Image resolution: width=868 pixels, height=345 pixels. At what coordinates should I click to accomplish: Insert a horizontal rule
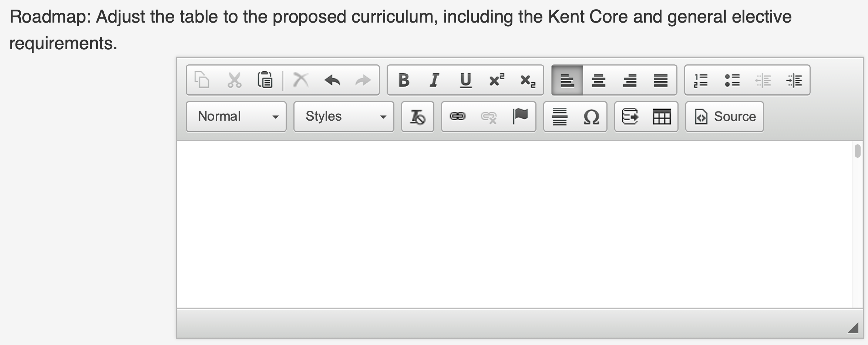[560, 117]
